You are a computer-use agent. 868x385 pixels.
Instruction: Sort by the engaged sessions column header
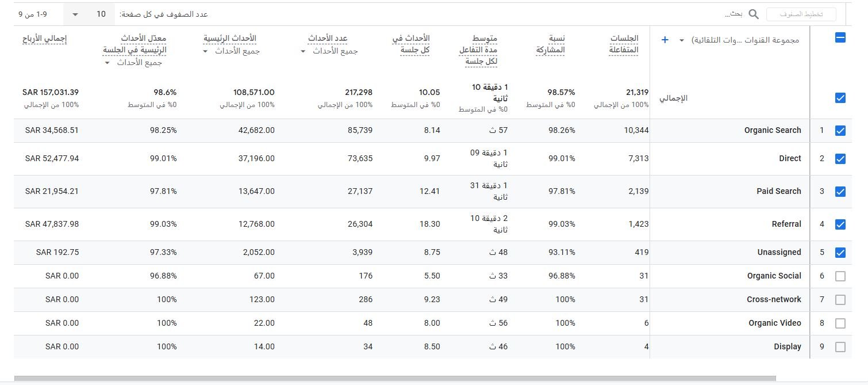(623, 44)
